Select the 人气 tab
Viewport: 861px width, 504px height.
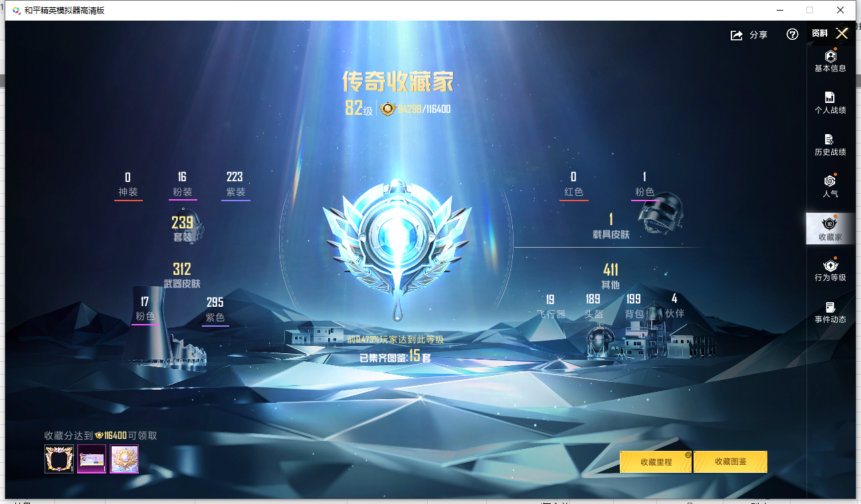pos(830,186)
